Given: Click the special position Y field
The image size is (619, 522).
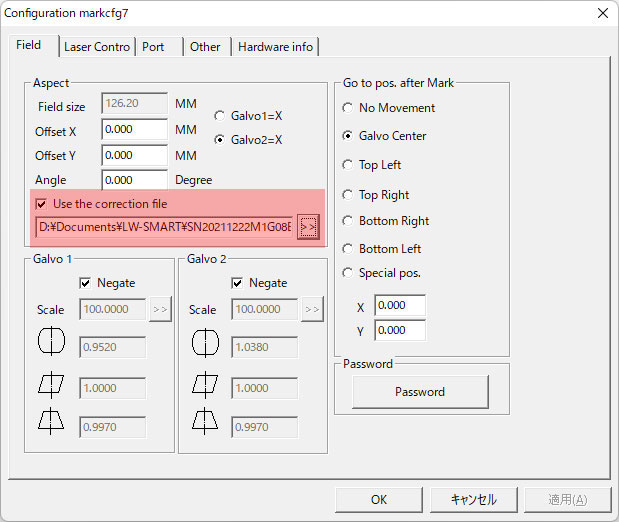Looking at the screenshot, I should [400, 330].
